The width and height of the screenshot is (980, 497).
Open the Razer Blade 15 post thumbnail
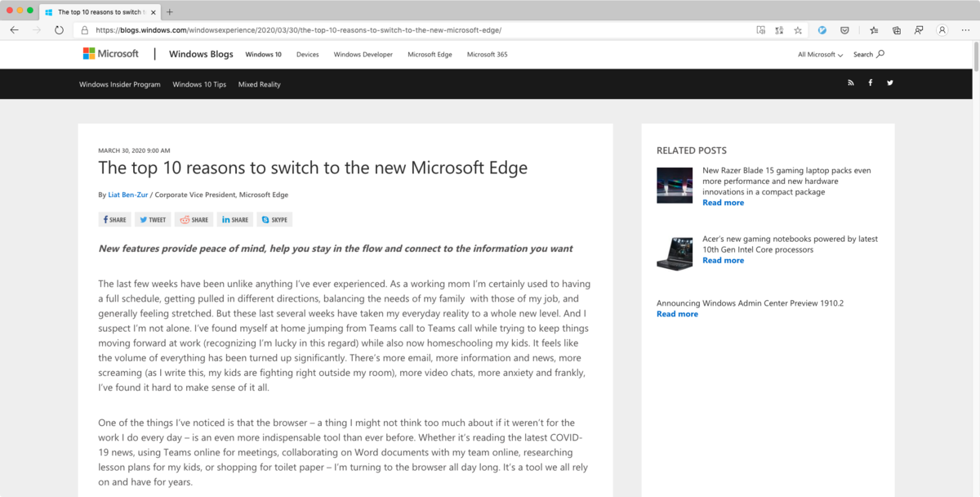coord(675,185)
